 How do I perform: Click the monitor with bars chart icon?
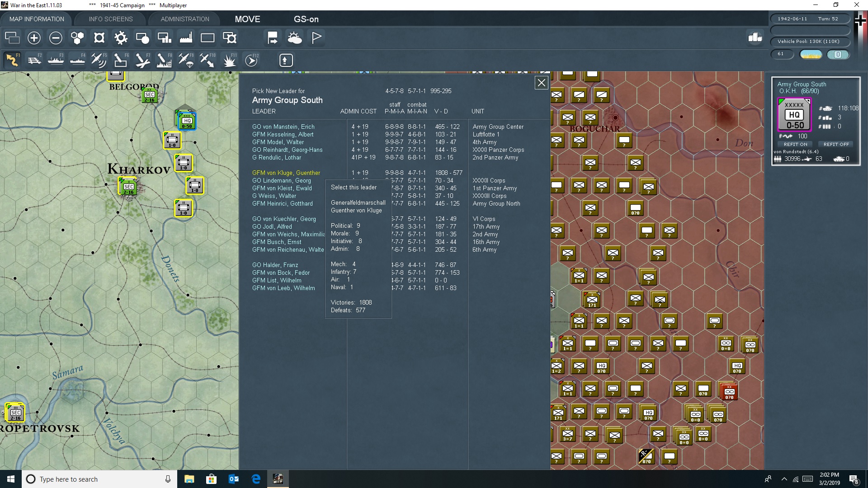click(164, 38)
